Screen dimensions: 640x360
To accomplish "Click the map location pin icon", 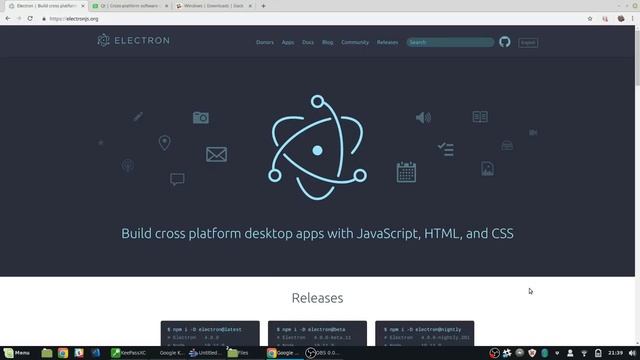I will pos(164,142).
